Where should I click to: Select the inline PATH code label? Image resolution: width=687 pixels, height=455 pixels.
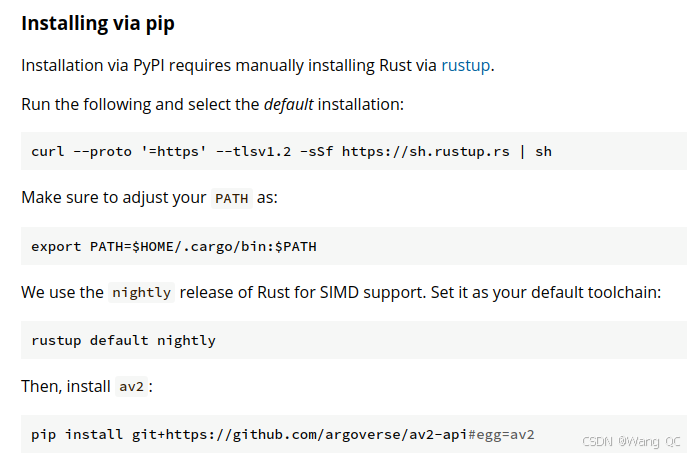point(232,199)
